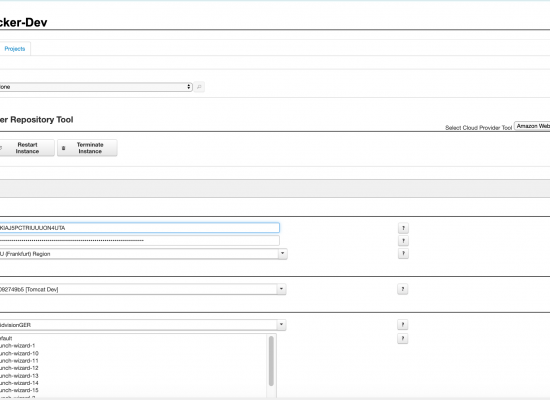Click into the access key input field

(x=140, y=228)
